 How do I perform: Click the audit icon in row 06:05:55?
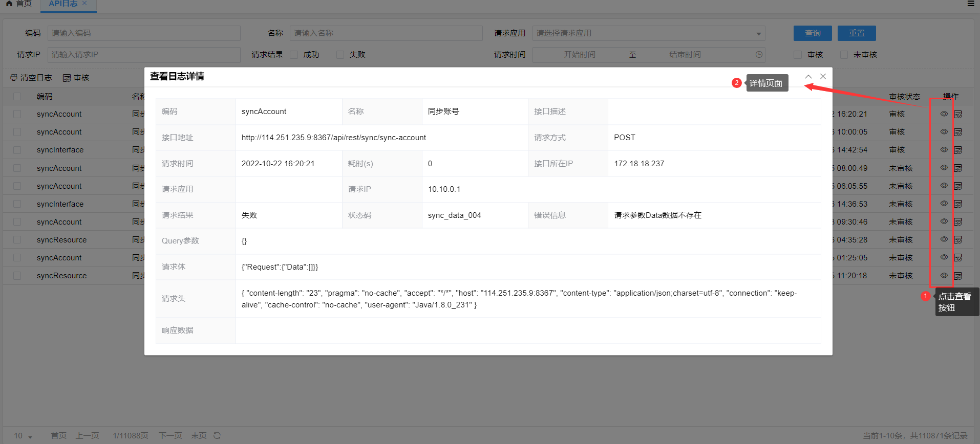(x=958, y=186)
